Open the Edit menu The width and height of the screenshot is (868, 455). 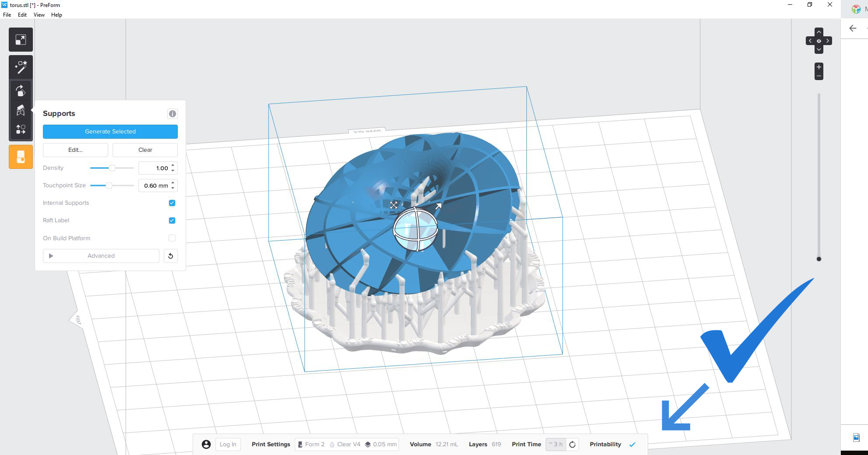pyautogui.click(x=22, y=15)
